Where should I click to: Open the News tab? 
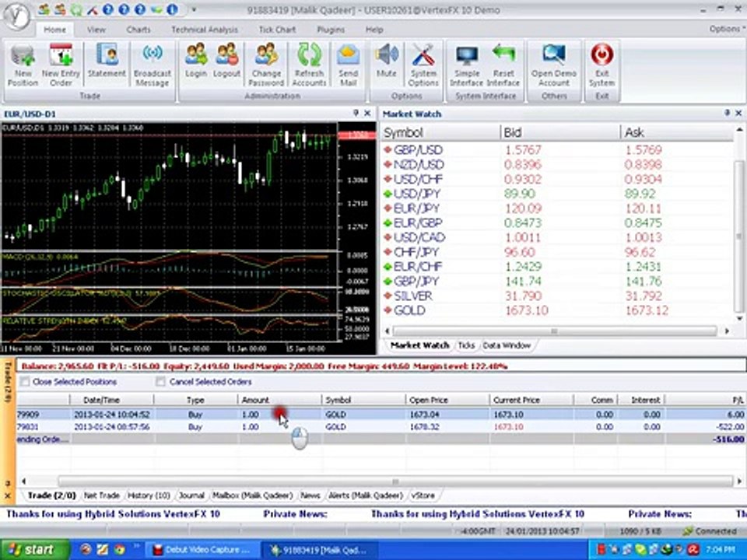[310, 495]
